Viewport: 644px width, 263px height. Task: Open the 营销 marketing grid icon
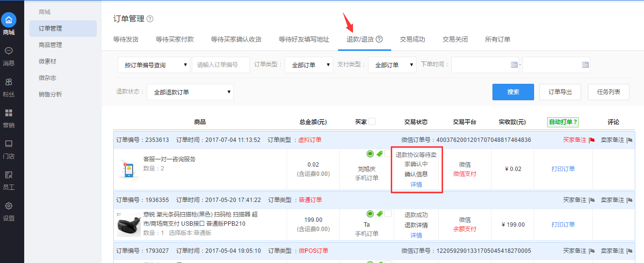9,113
